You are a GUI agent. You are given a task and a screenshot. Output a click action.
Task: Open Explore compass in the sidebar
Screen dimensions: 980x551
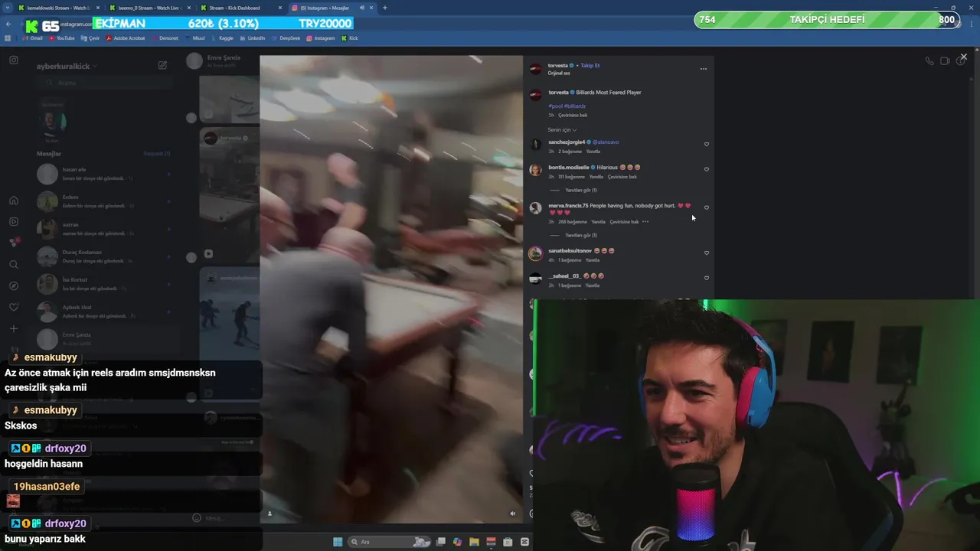14,286
